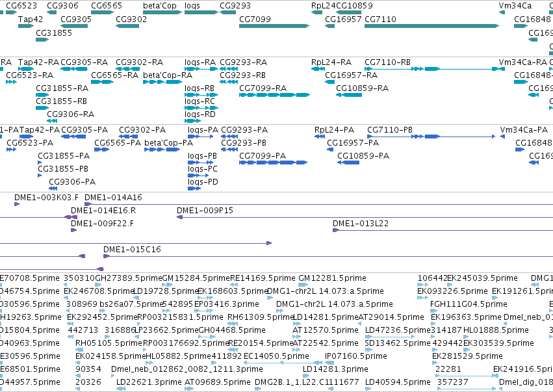553x392 pixels.
Task: Select the EP03416.3prime EST label
Action: tap(226, 304)
